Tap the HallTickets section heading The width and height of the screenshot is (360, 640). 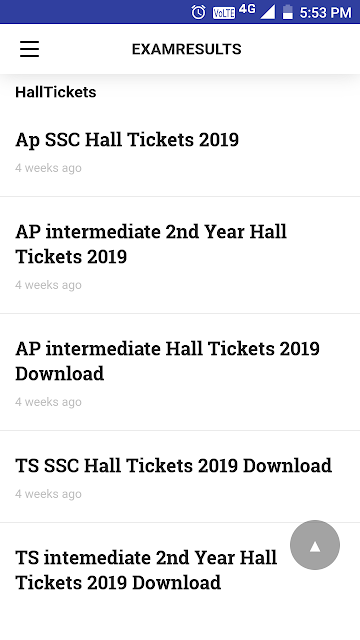56,92
